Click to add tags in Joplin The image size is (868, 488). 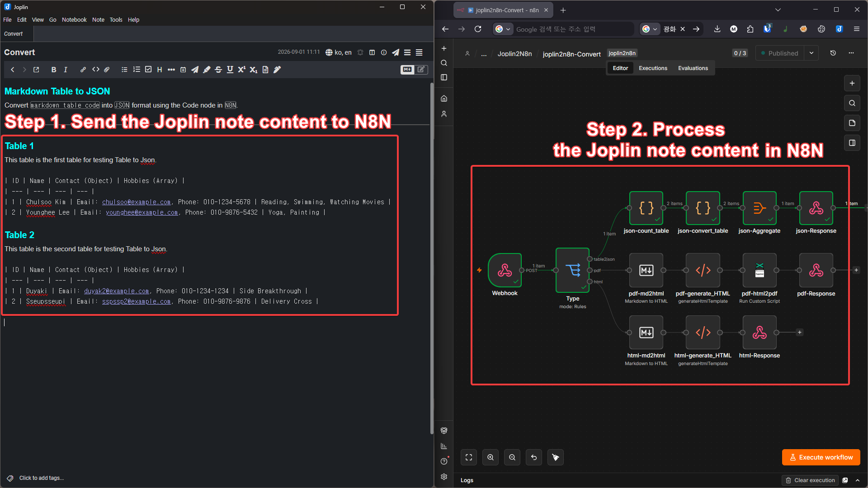click(x=42, y=478)
